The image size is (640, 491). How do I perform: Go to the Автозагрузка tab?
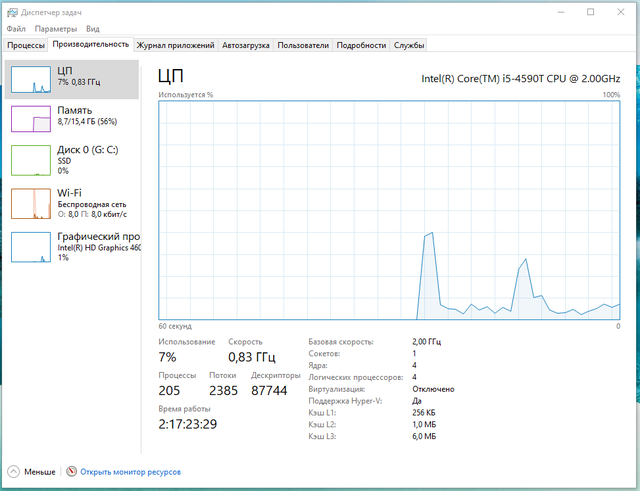pyautogui.click(x=245, y=45)
